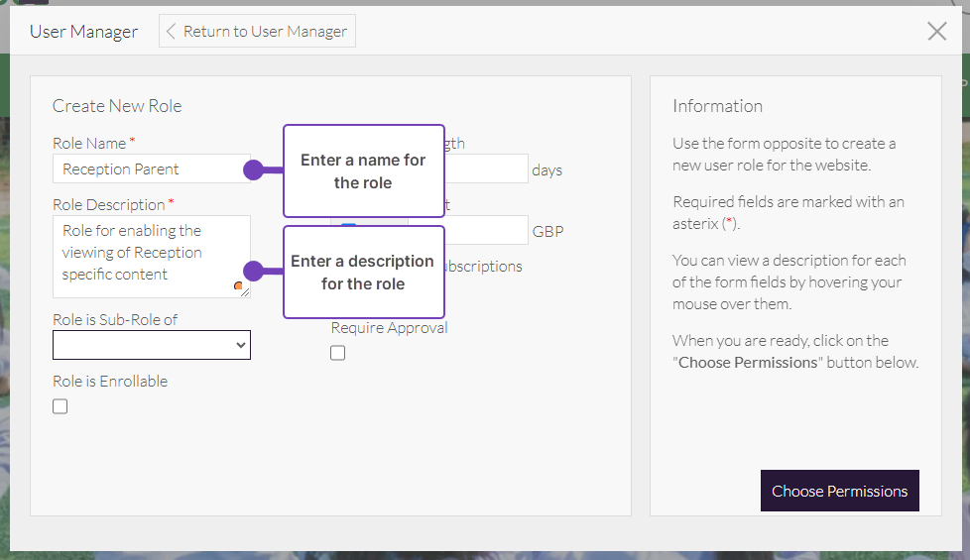Click the Create New Role heading
The width and height of the screenshot is (970, 560).
coord(117,106)
